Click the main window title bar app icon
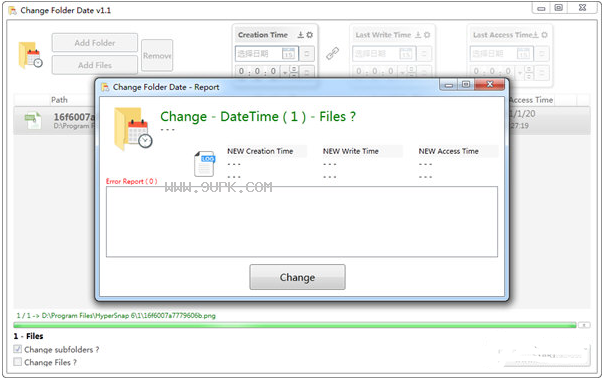603x379 pixels. [13, 10]
